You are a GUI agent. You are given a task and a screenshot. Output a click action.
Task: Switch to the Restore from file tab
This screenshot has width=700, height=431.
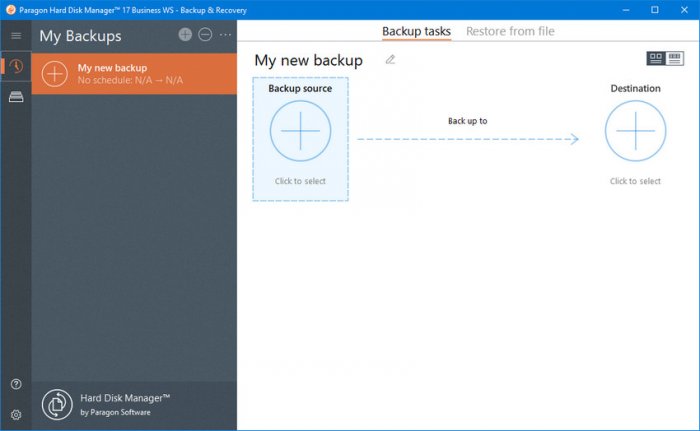click(510, 31)
